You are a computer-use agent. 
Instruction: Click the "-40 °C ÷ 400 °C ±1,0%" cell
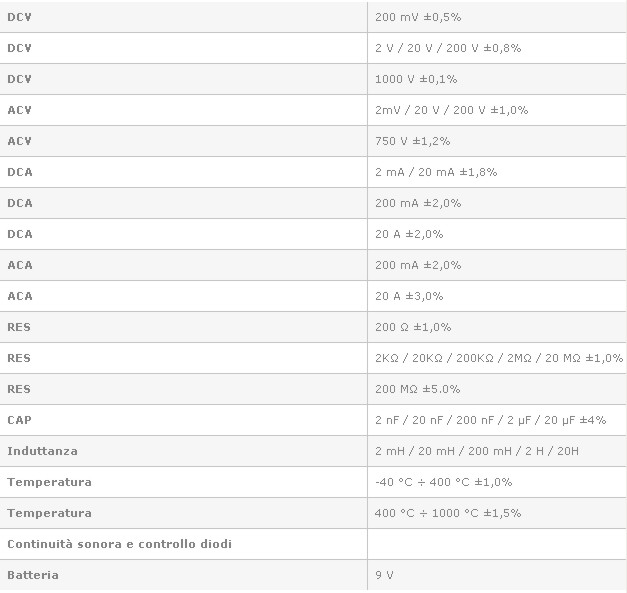[x=443, y=482]
